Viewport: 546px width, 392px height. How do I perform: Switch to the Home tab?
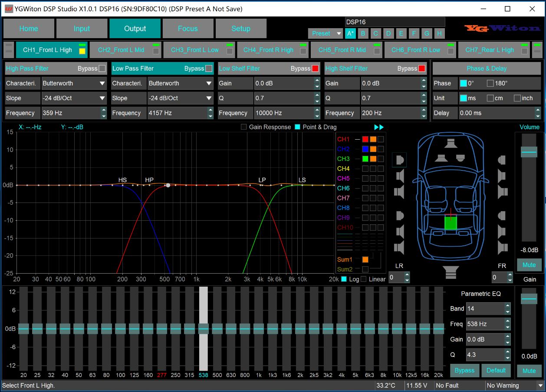pos(29,29)
